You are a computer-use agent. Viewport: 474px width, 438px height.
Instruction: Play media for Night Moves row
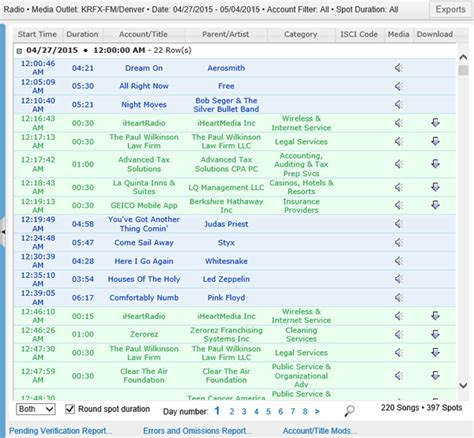click(x=399, y=105)
